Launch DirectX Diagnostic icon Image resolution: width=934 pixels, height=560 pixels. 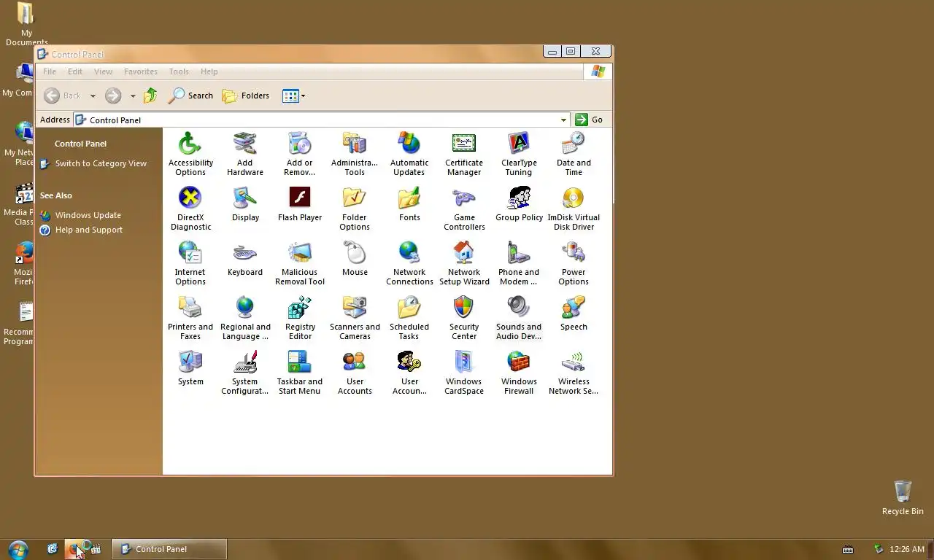pyautogui.click(x=190, y=209)
